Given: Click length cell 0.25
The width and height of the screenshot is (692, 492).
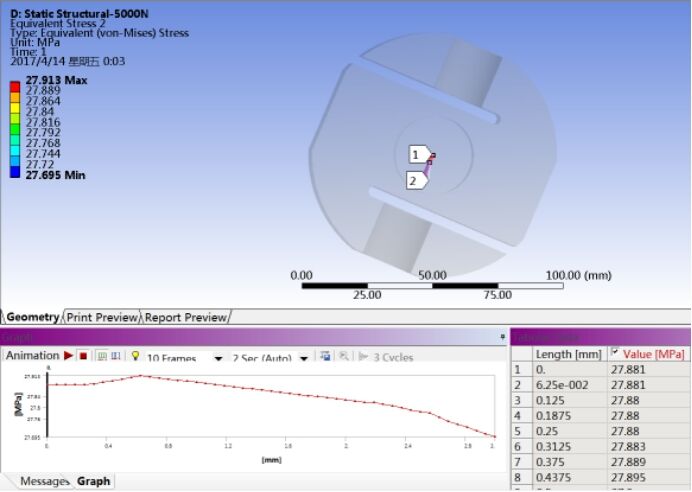Looking at the screenshot, I should point(570,431).
